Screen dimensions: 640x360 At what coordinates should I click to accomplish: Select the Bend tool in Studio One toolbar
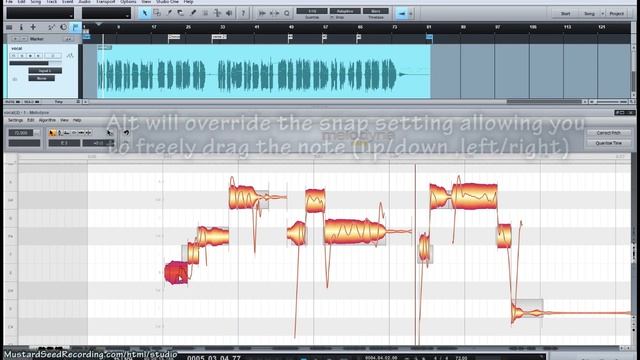point(217,13)
